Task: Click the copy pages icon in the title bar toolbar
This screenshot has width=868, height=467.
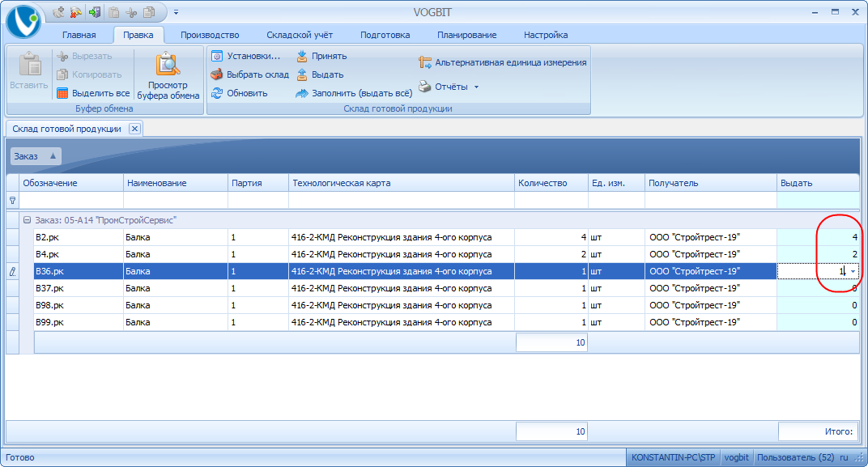Action: pyautogui.click(x=149, y=12)
